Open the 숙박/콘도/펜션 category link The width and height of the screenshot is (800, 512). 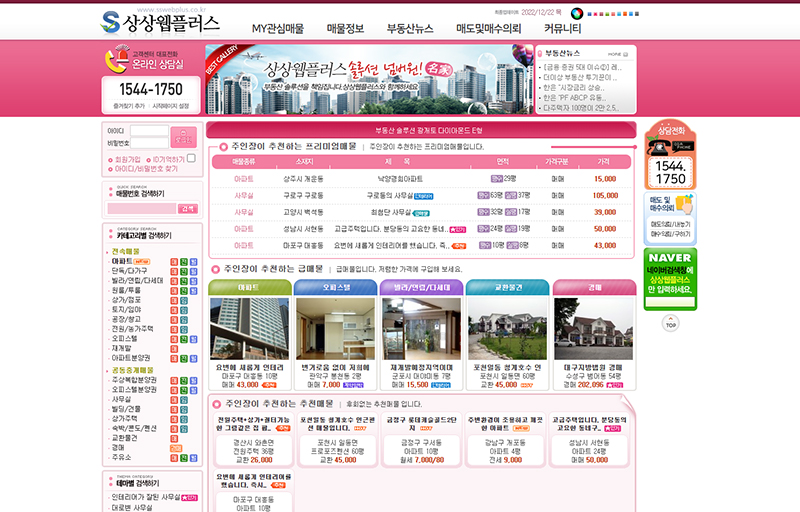click(134, 428)
